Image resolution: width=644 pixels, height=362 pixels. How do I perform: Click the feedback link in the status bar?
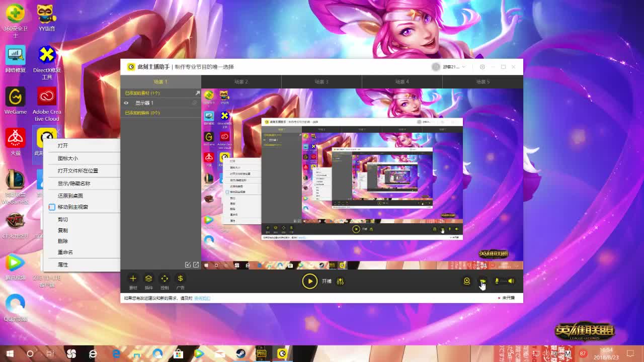pyautogui.click(x=202, y=298)
